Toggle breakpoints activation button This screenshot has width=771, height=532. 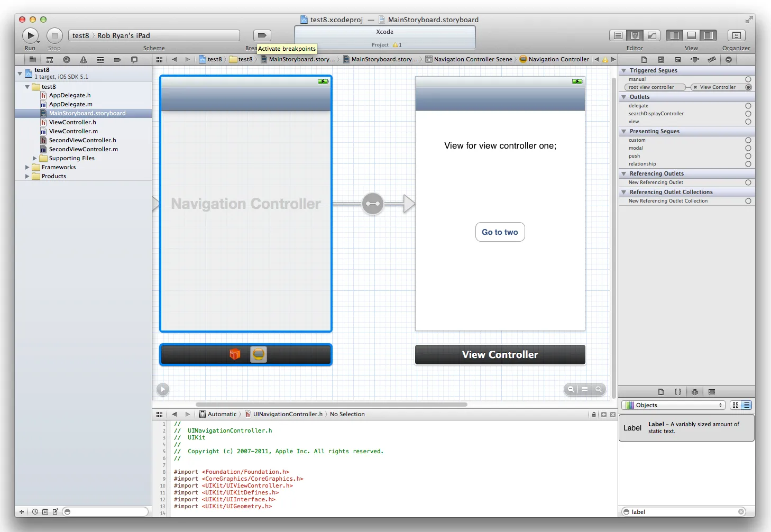click(262, 35)
